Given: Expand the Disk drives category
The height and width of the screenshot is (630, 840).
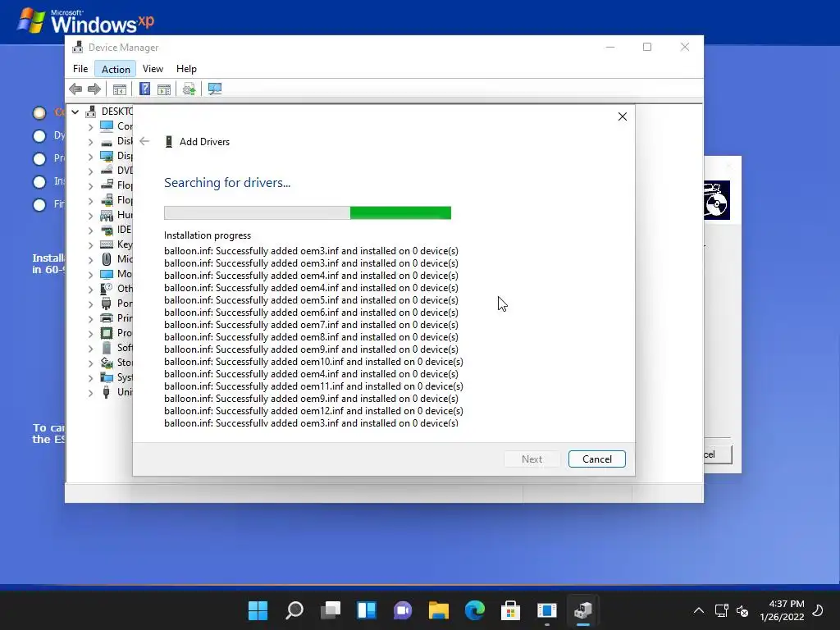Looking at the screenshot, I should click(90, 142).
